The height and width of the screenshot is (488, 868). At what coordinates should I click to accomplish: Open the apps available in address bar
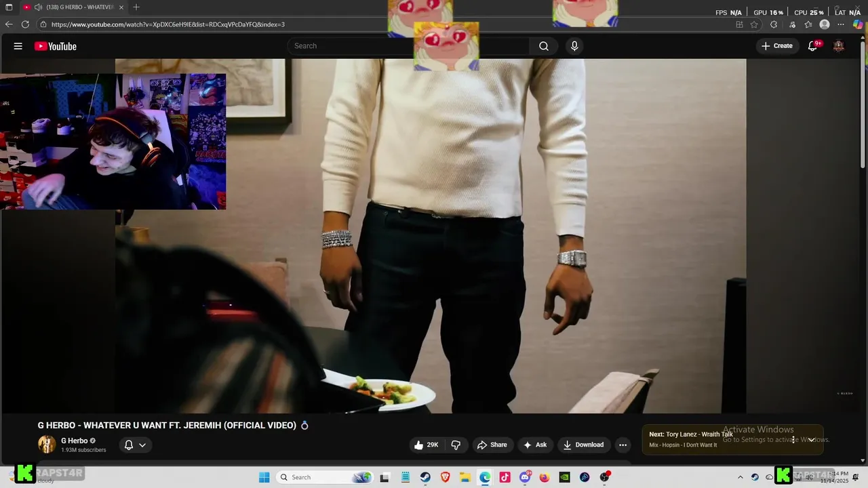coord(739,24)
